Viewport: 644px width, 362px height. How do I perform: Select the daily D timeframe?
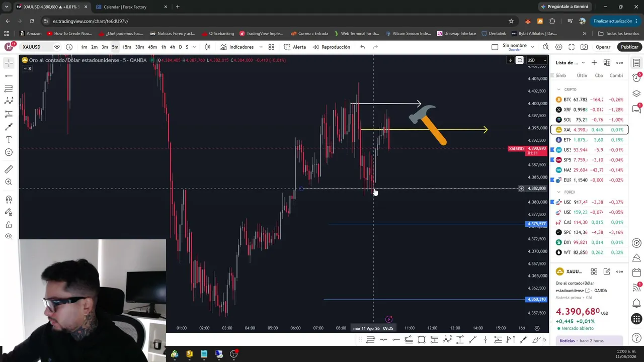(181, 47)
